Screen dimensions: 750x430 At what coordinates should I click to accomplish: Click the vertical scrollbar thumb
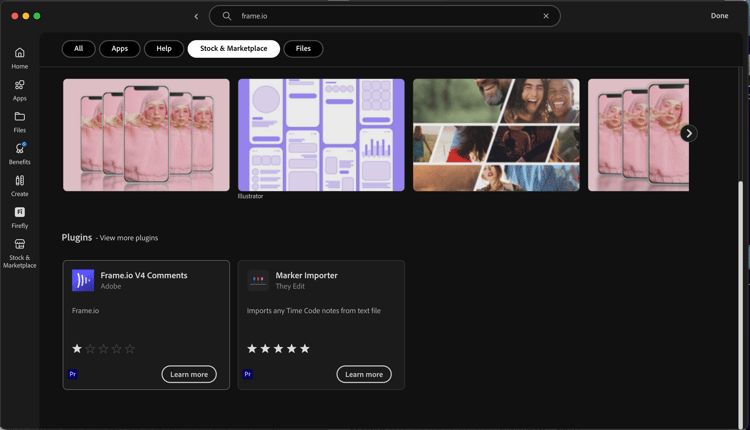(x=741, y=304)
